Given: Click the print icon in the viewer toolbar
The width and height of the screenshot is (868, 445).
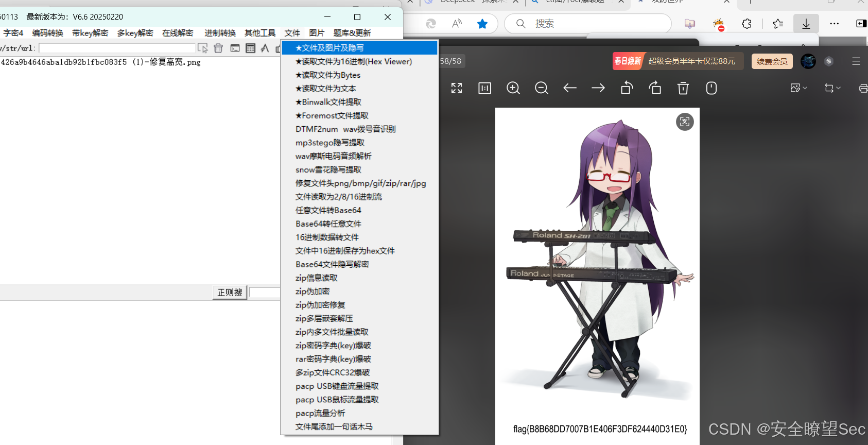Looking at the screenshot, I should [x=863, y=88].
